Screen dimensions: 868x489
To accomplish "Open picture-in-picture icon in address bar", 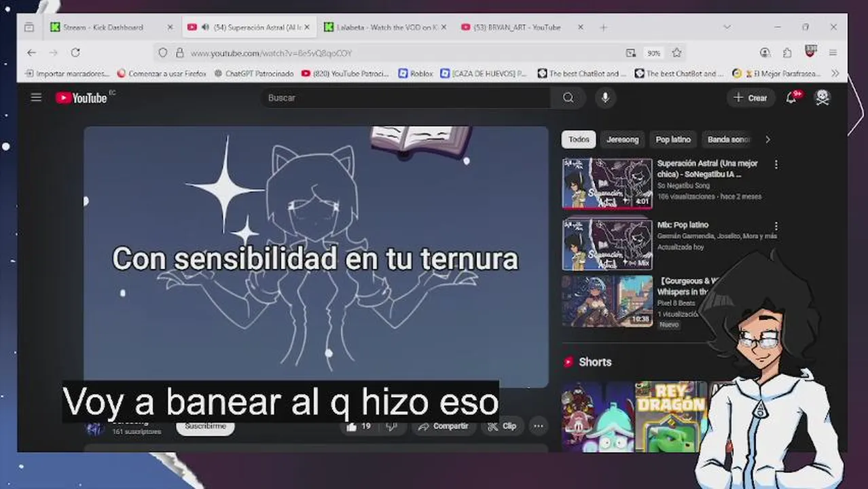I will click(631, 53).
